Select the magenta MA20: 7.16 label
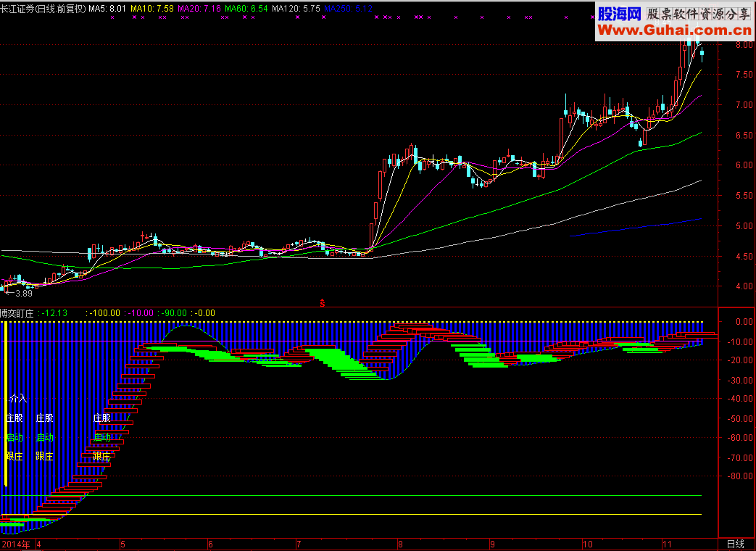Image resolution: width=756 pixels, height=551 pixels. [199, 8]
